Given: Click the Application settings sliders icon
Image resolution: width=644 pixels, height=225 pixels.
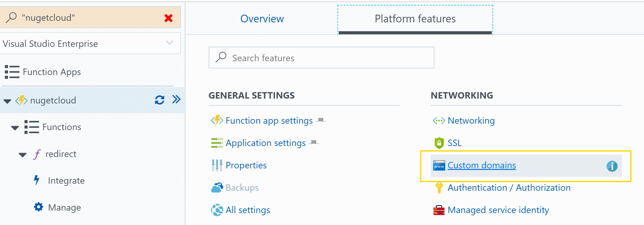Looking at the screenshot, I should (217, 143).
